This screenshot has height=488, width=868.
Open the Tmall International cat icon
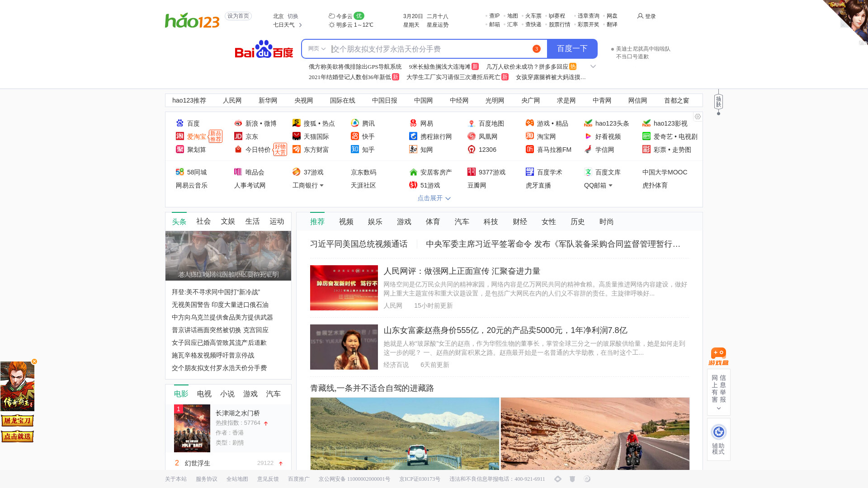tap(297, 136)
